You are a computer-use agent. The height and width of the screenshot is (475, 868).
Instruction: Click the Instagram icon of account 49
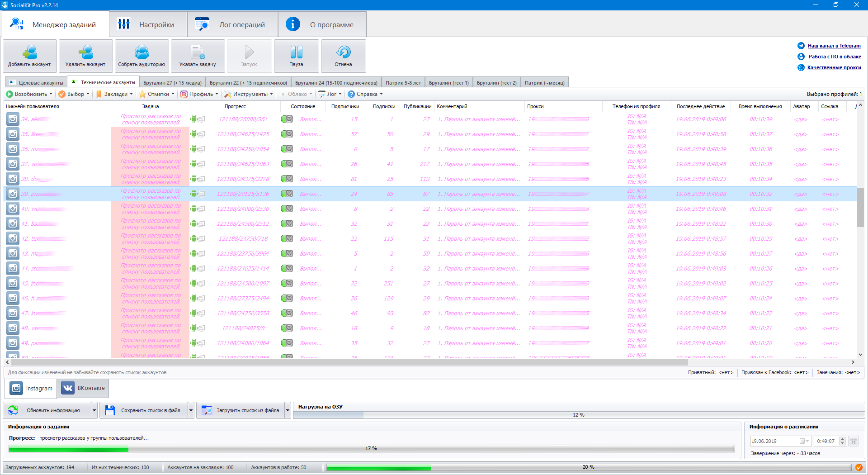click(x=13, y=343)
